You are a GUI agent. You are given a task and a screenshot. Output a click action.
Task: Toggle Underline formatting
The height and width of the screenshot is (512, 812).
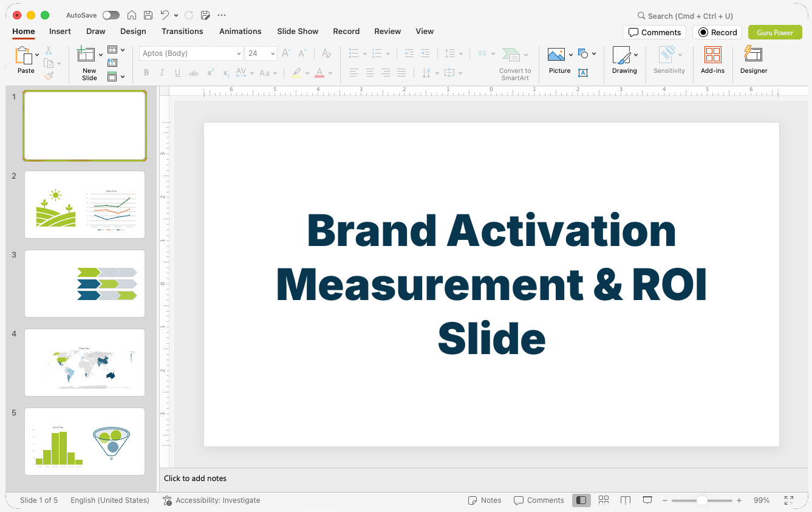[x=177, y=73]
